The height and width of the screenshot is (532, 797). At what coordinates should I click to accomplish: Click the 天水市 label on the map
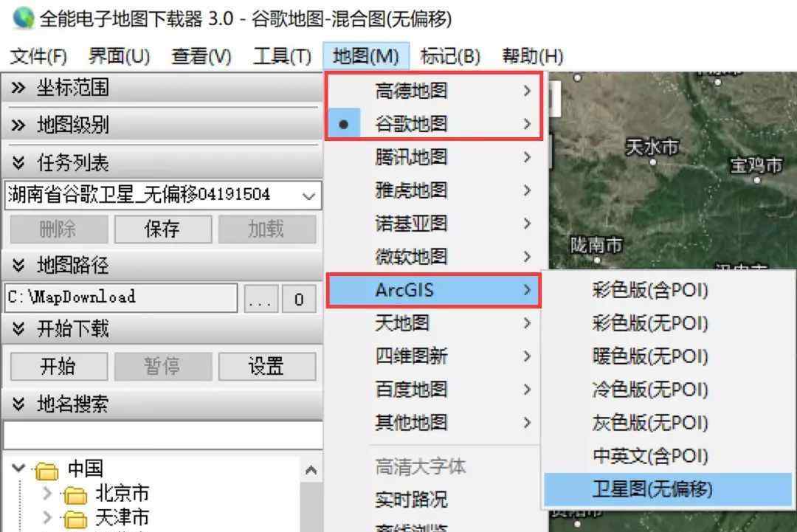point(652,148)
